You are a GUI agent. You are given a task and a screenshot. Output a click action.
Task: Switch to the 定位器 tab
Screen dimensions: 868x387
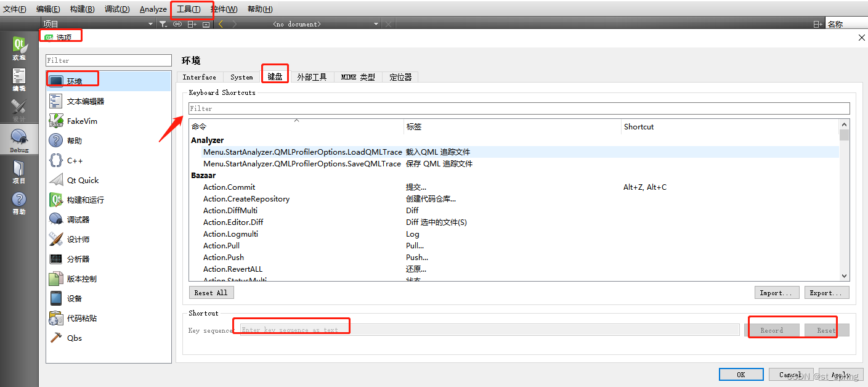click(x=400, y=77)
